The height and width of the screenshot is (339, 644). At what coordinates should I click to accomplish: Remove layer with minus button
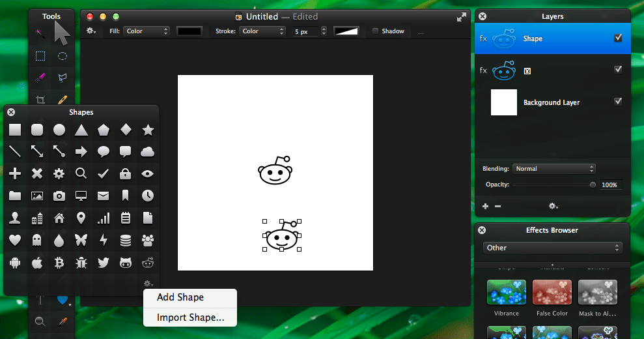click(497, 206)
